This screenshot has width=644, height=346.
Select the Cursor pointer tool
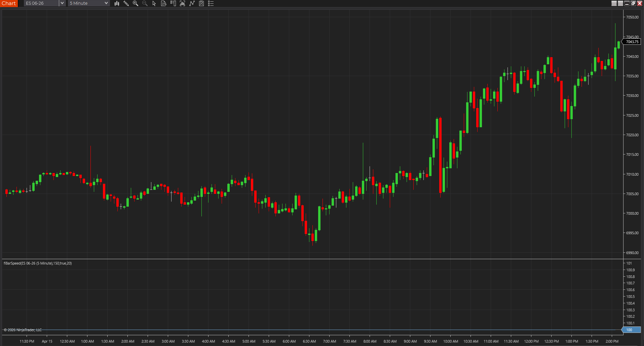pos(154,3)
